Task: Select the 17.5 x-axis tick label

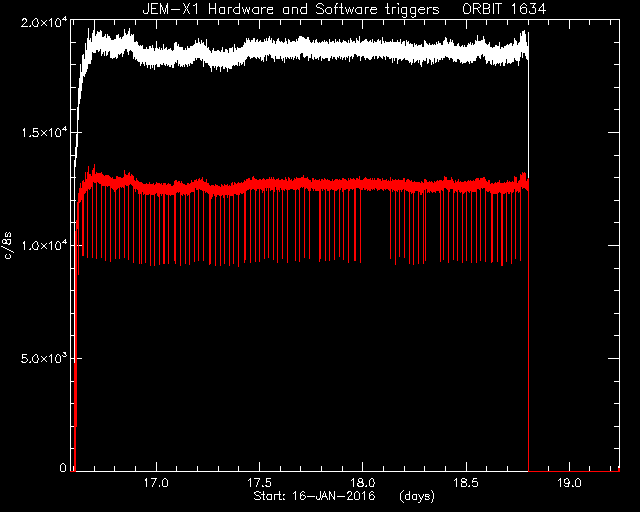Action: click(x=260, y=483)
